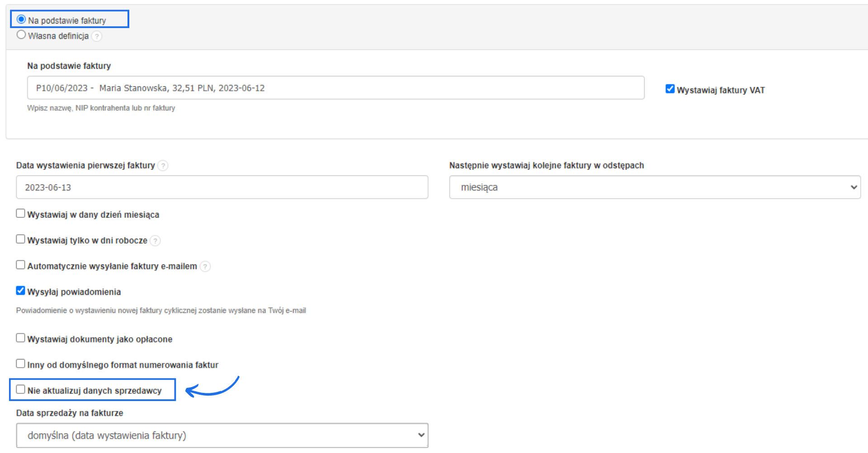Viewport: 868px width, 453px height.
Task: Select the Na podstawie faktury radio button
Action: tap(21, 19)
